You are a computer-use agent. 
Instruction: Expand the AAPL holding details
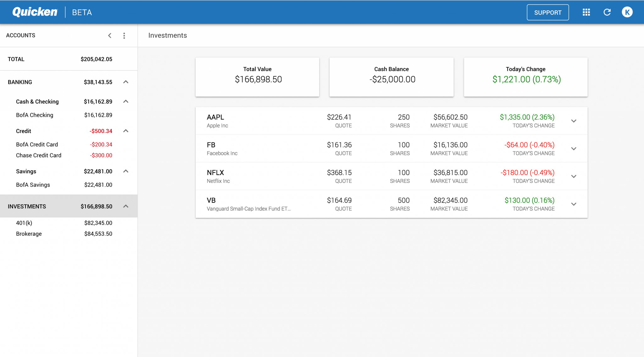click(x=574, y=121)
